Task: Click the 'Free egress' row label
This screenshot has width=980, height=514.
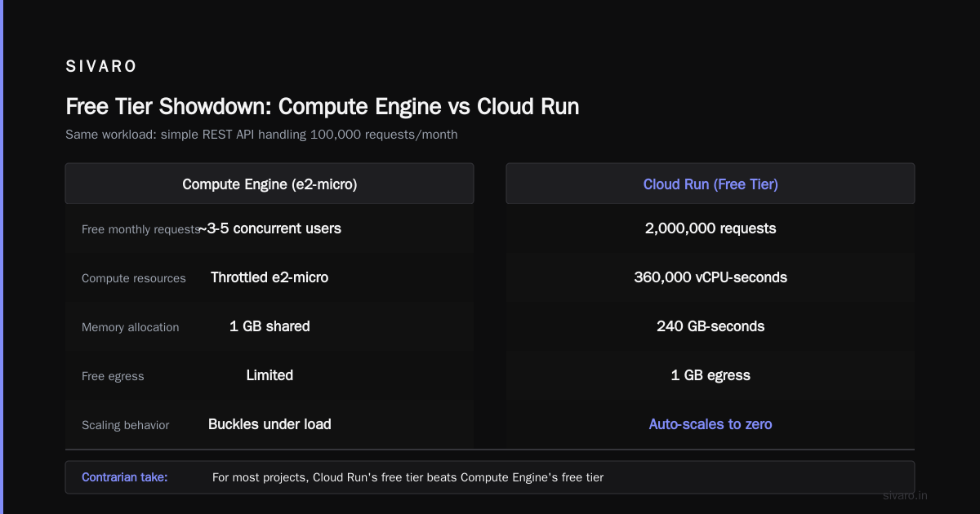Action: coord(113,376)
